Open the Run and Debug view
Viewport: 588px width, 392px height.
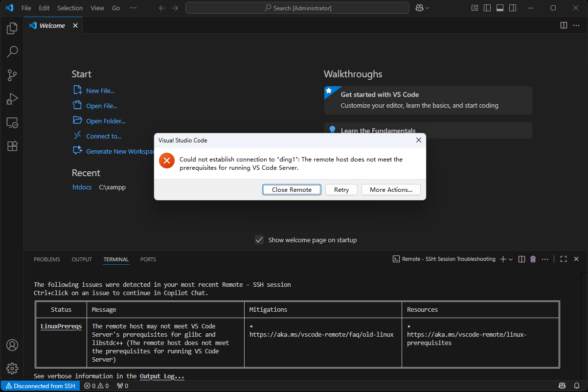pos(12,99)
